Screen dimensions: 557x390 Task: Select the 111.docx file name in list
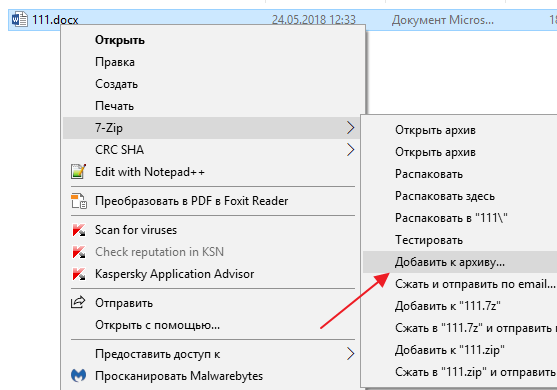click(x=55, y=20)
